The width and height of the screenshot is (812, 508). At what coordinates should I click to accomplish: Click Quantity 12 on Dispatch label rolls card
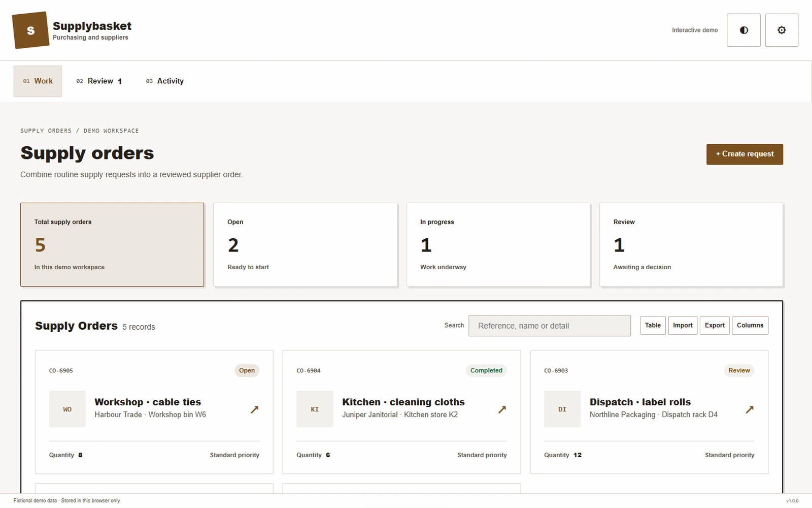pos(563,455)
